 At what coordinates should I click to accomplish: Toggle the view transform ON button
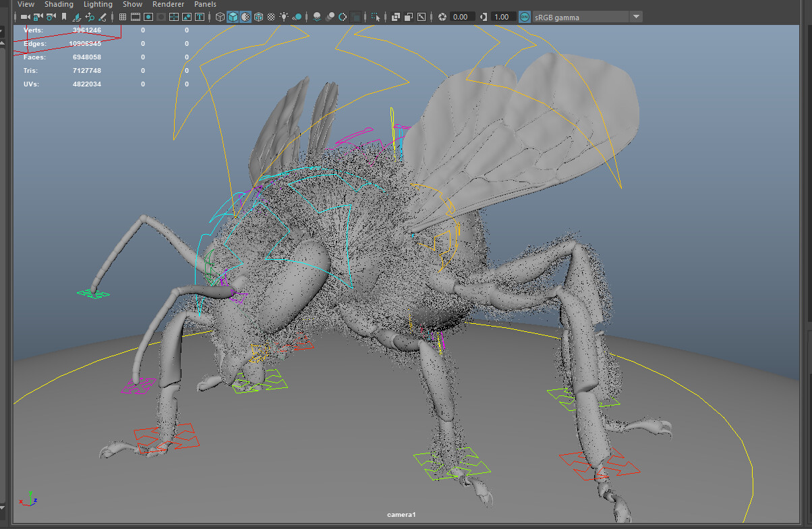point(524,17)
